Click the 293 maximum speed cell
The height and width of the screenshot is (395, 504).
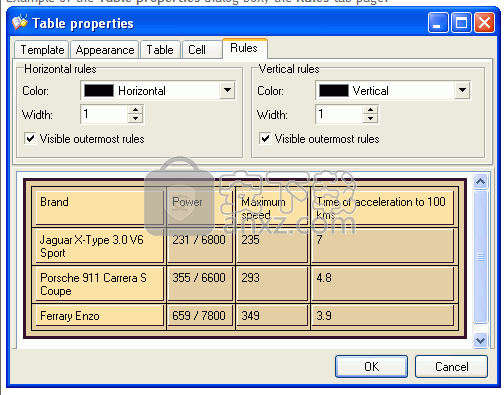click(x=273, y=284)
